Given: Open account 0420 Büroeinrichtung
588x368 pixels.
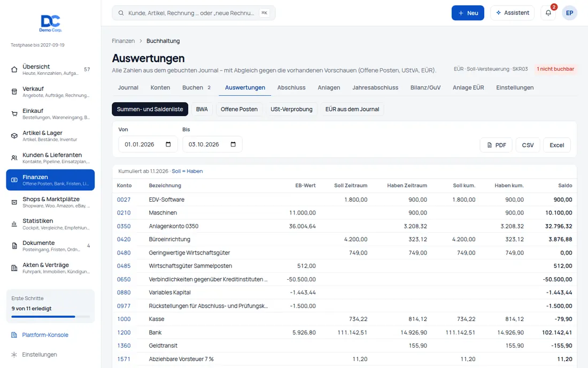Looking at the screenshot, I should (x=124, y=239).
